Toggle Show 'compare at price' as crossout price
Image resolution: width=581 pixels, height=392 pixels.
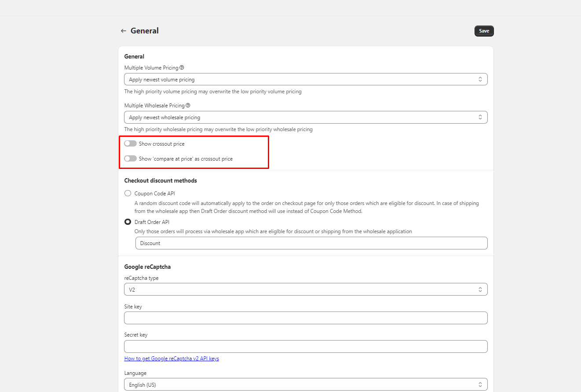click(x=130, y=159)
